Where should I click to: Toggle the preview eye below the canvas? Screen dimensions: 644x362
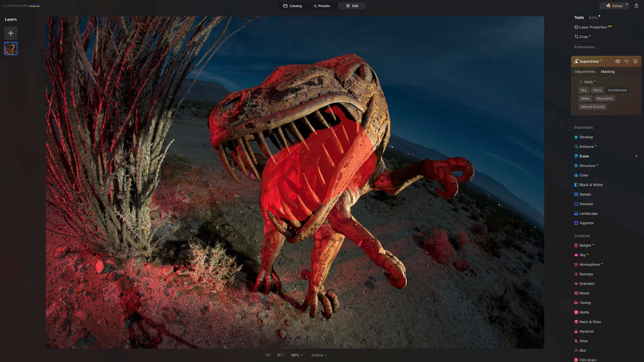click(268, 355)
